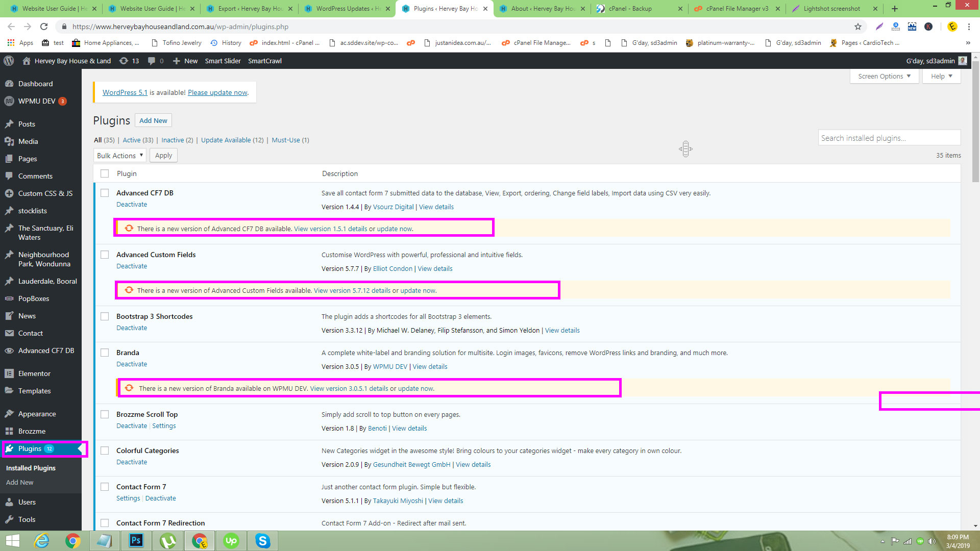Viewport: 980px width, 551px height.
Task: Open the Bulk Actions dropdown
Action: click(x=120, y=156)
